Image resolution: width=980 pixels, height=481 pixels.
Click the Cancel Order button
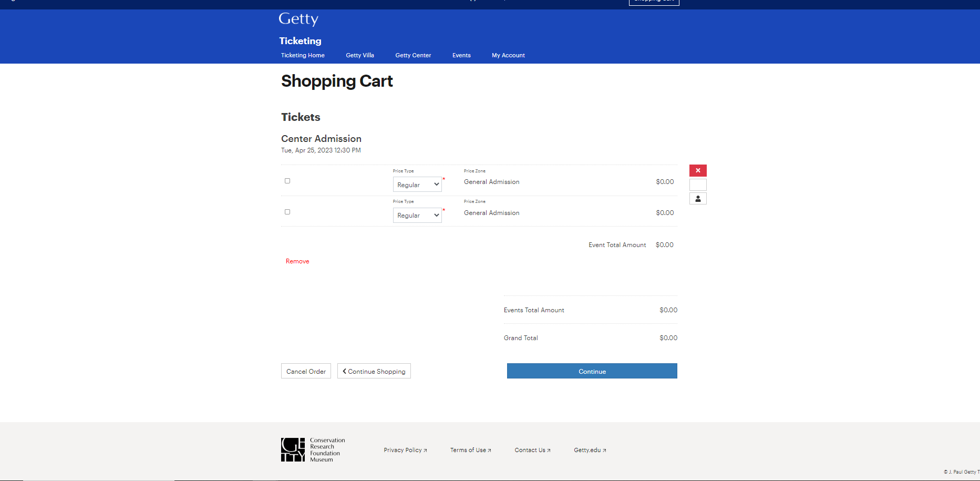[x=306, y=371]
